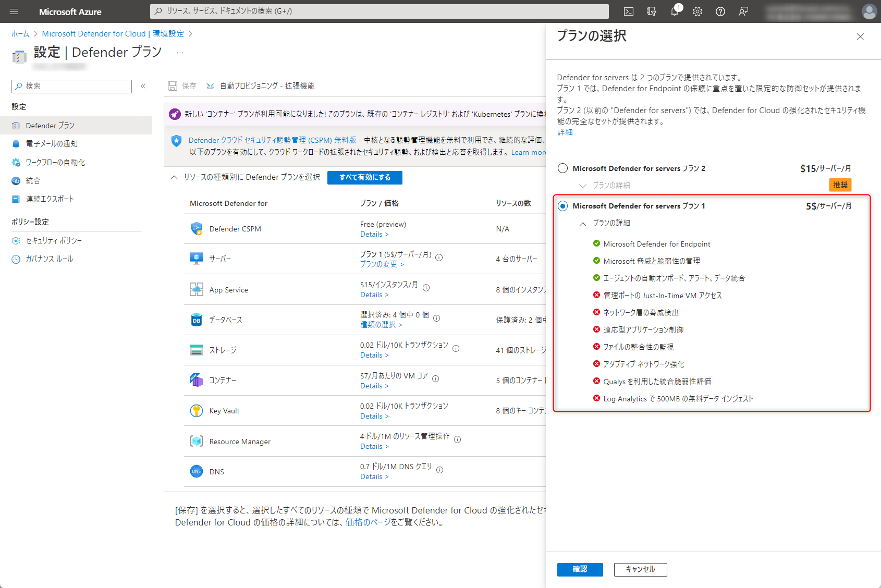The image size is (881, 588).
Task: Open Details link for DNS
Action: 374,477
